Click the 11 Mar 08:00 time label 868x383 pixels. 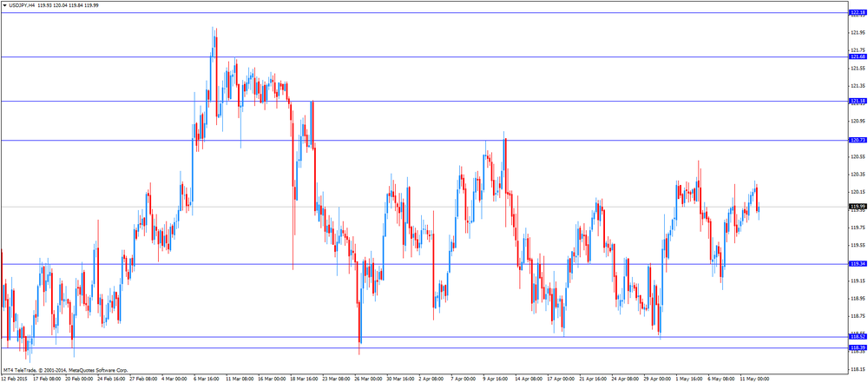tap(238, 380)
